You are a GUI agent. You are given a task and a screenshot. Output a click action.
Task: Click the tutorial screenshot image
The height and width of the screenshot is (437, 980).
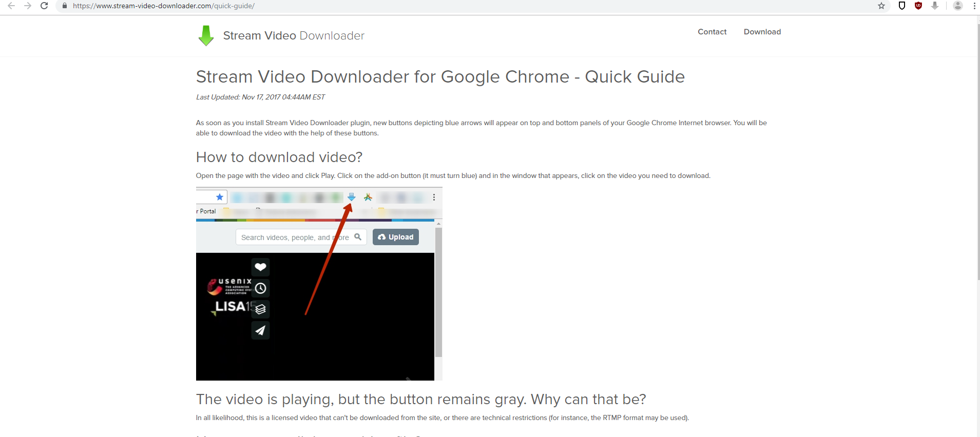coord(319,284)
